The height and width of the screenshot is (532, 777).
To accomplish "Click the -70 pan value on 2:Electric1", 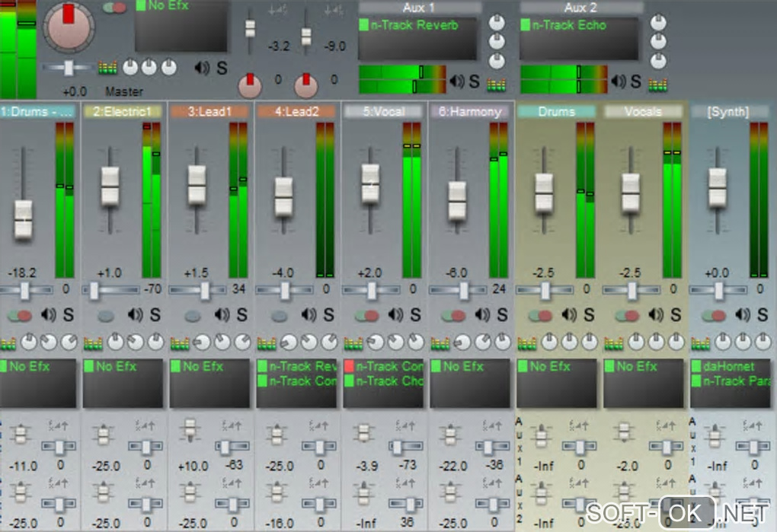I will point(152,289).
